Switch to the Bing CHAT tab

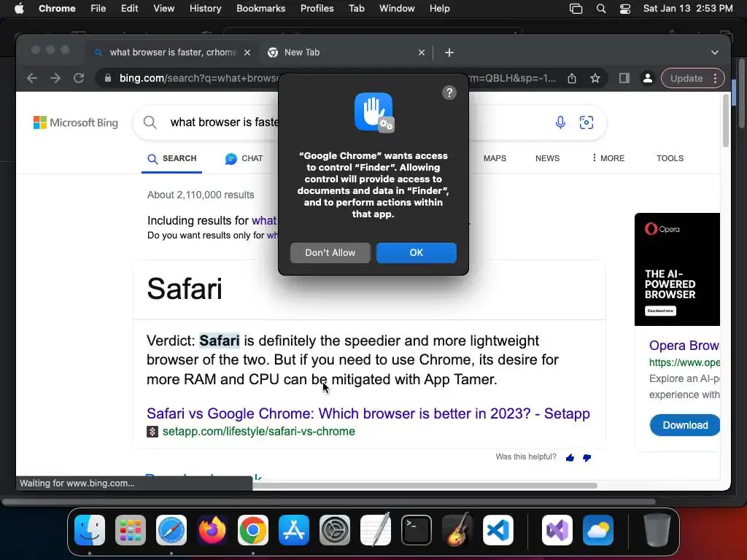tap(244, 158)
